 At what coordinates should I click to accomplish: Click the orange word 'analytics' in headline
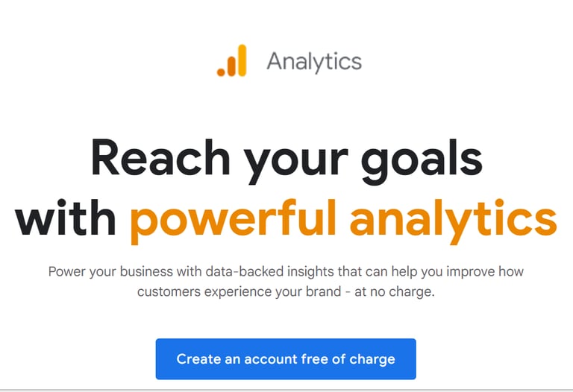tap(454, 221)
